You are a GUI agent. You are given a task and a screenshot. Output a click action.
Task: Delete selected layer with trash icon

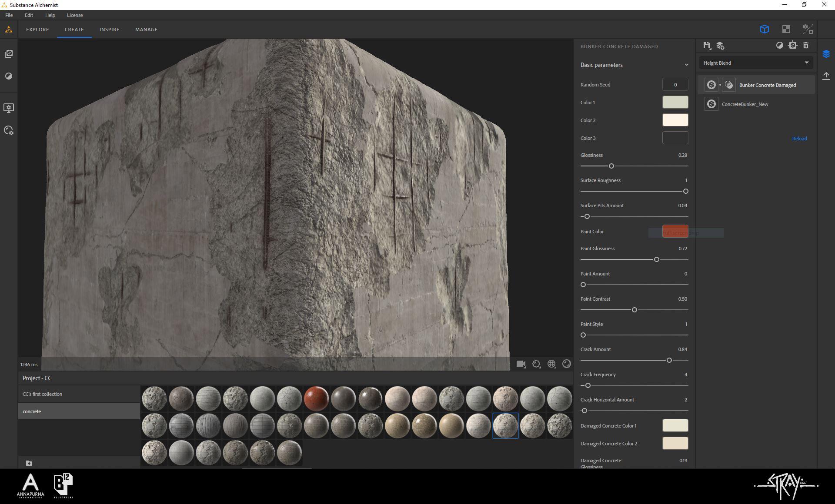pos(806,45)
